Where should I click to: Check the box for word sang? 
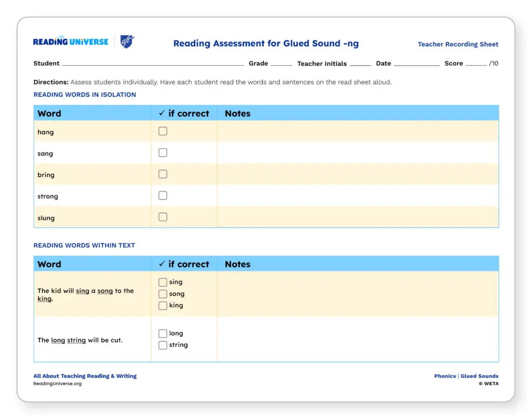click(163, 153)
